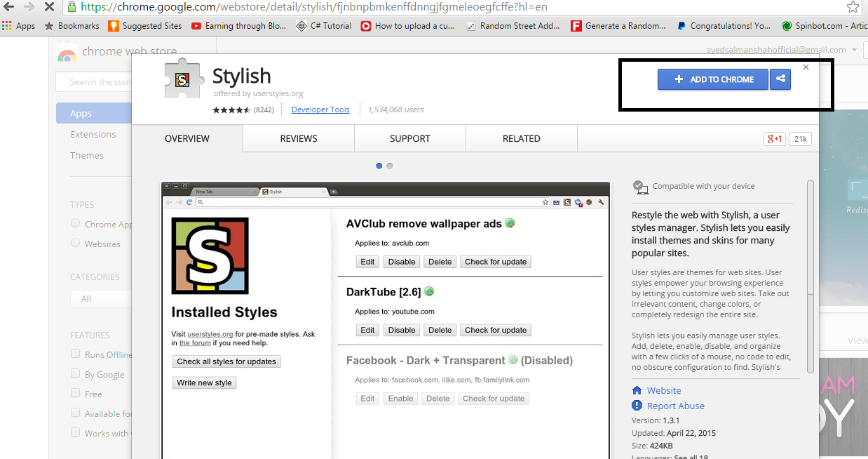Click the address bar URL
This screenshot has height=459, width=868.
pyautogui.click(x=314, y=7)
